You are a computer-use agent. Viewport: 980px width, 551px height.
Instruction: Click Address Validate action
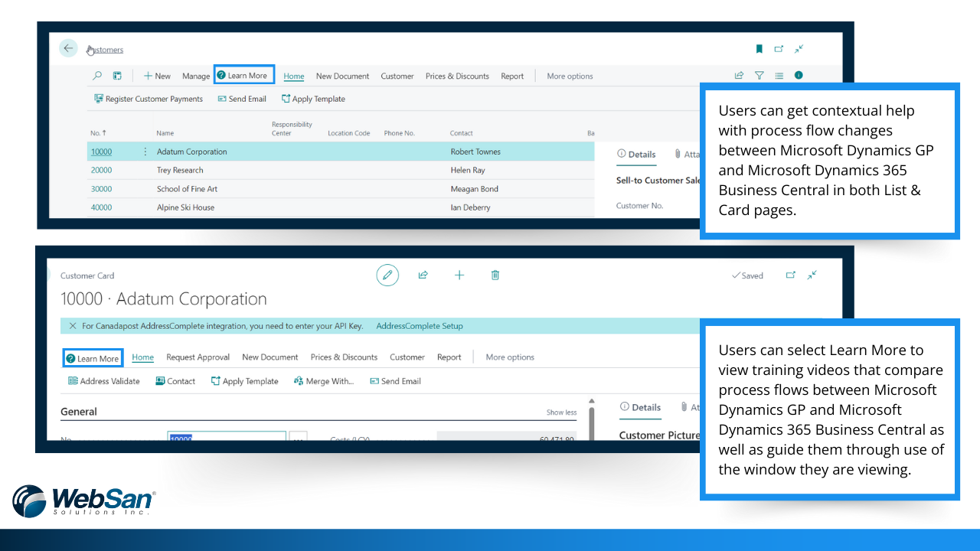pos(104,381)
